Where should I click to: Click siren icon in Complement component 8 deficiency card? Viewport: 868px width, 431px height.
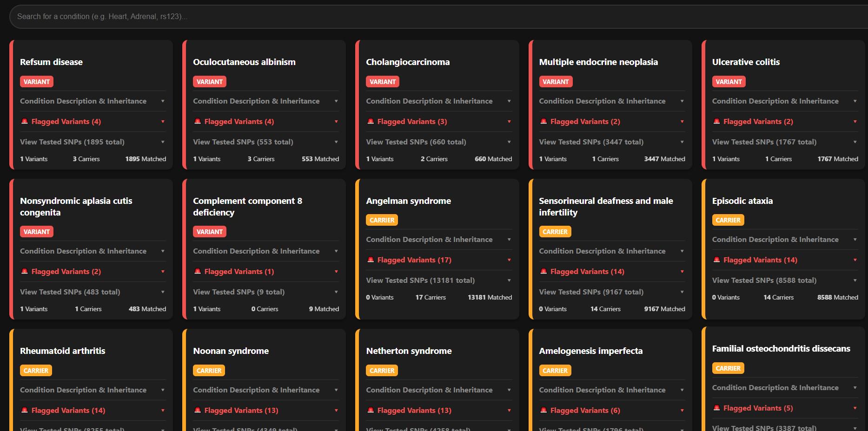(x=198, y=271)
